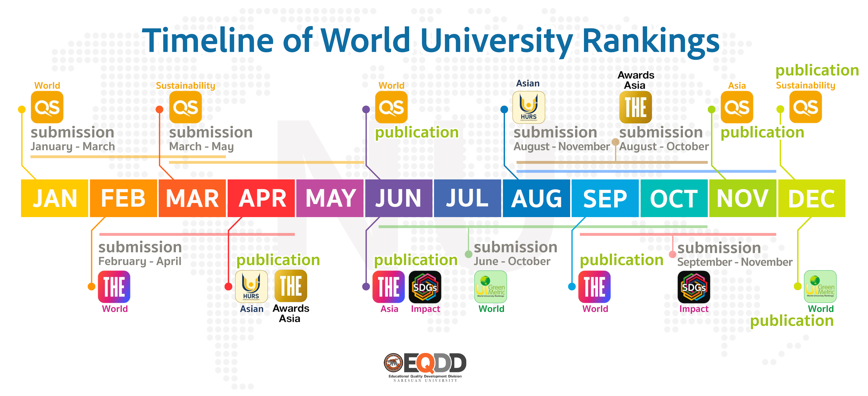Select the APR month block
Viewport: 868px width, 396px height.
(261, 198)
